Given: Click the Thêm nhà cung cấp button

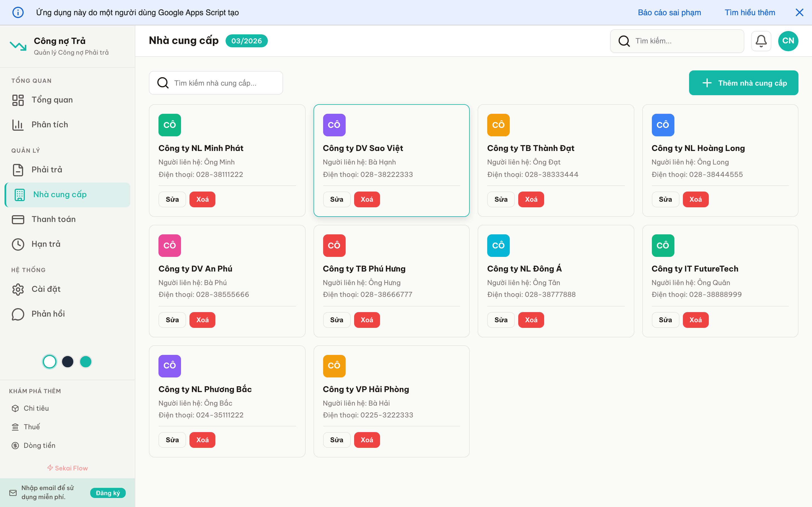Looking at the screenshot, I should coord(743,83).
